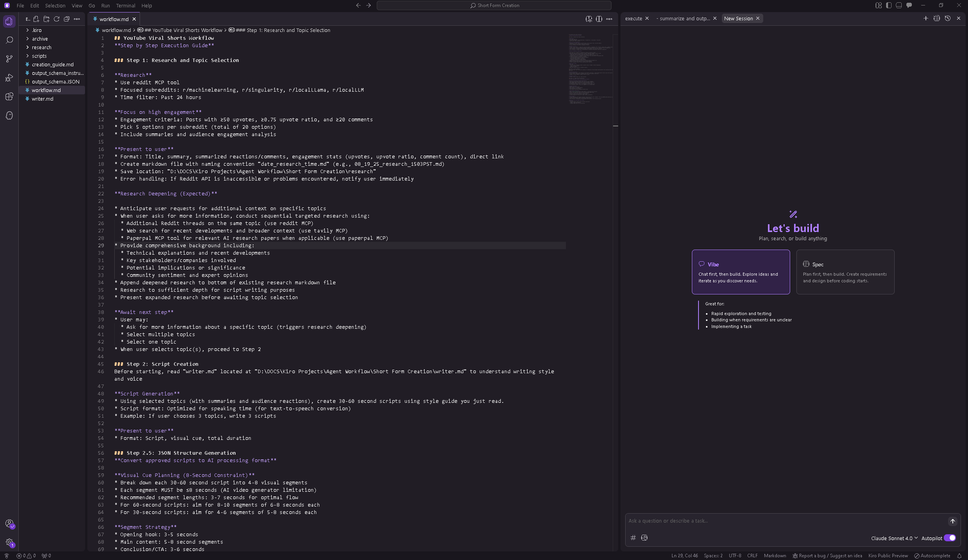Expand the scripts folder
968x560 pixels.
click(39, 56)
